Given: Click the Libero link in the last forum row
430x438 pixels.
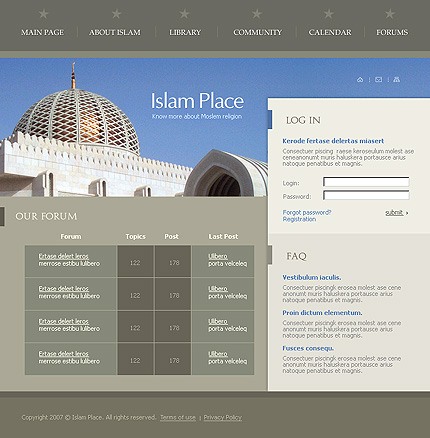Looking at the screenshot, I should (218, 354).
